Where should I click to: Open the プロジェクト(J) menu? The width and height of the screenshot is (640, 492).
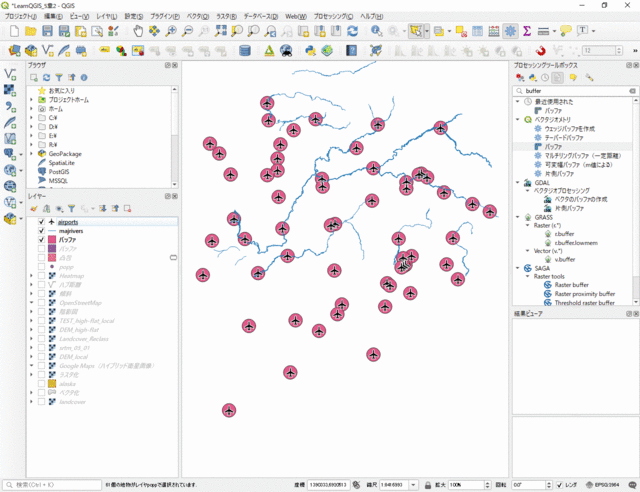pos(20,16)
